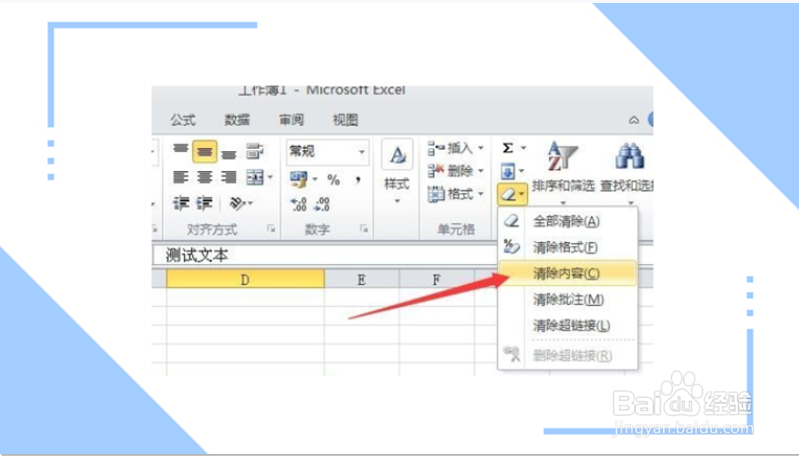Open the Merge and Center dropdown arrow
The width and height of the screenshot is (799, 456).
(270, 177)
